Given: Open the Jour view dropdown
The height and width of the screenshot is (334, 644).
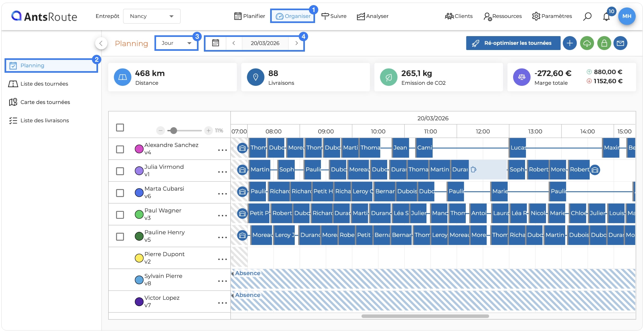Looking at the screenshot, I should pyautogui.click(x=176, y=43).
